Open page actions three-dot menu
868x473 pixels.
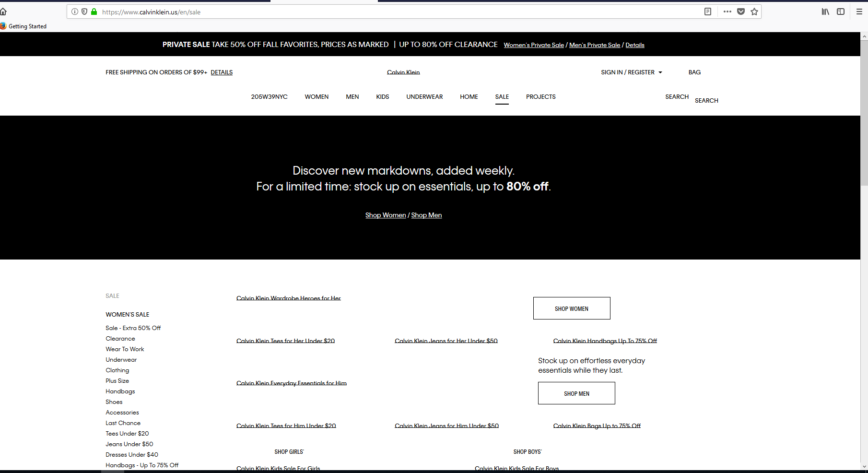coord(727,12)
